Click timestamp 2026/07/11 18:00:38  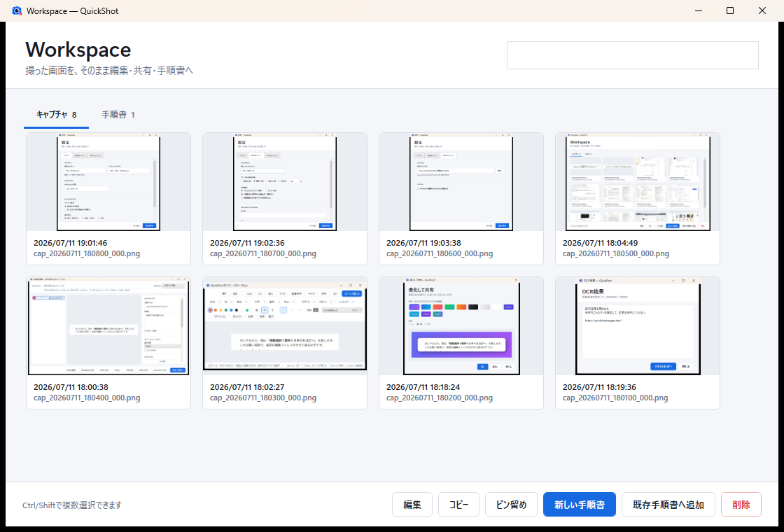[71, 387]
